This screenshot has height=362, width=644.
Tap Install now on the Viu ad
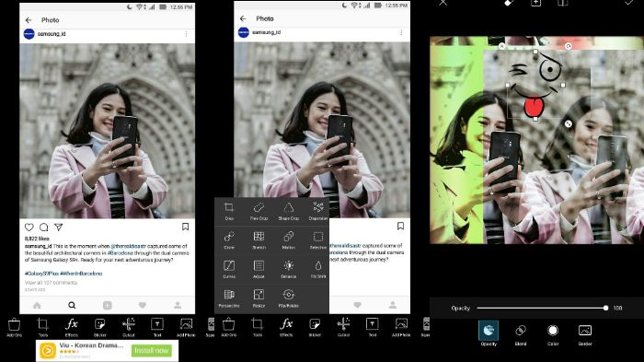[x=152, y=350]
